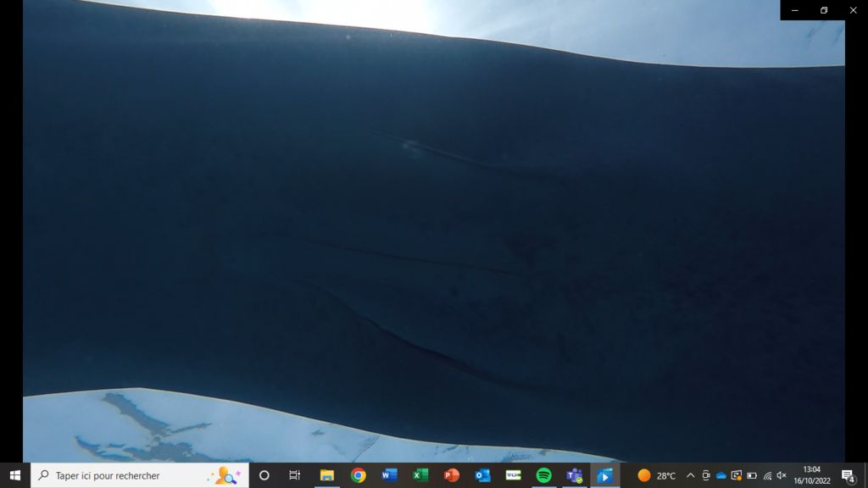868x488 pixels.
Task: Click the active video player taskbar icon
Action: tap(604, 475)
